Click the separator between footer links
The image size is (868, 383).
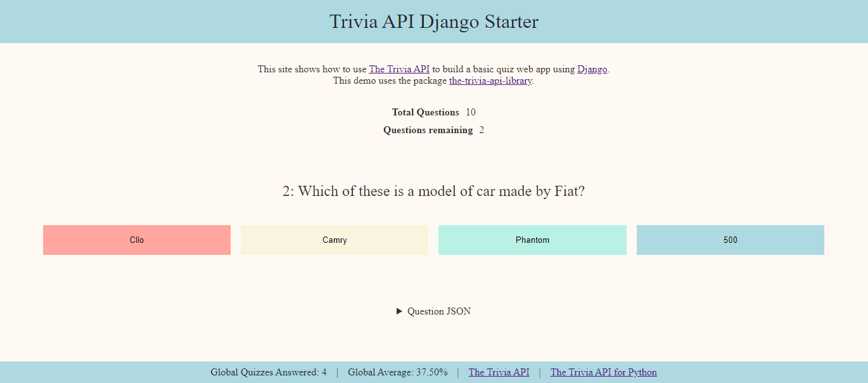click(539, 372)
